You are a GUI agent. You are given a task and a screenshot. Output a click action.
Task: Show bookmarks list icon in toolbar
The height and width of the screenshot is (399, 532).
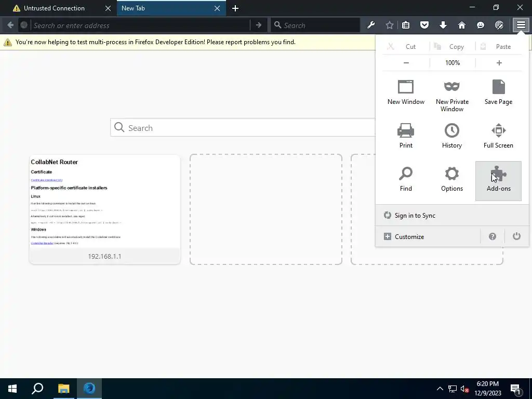pos(406,25)
